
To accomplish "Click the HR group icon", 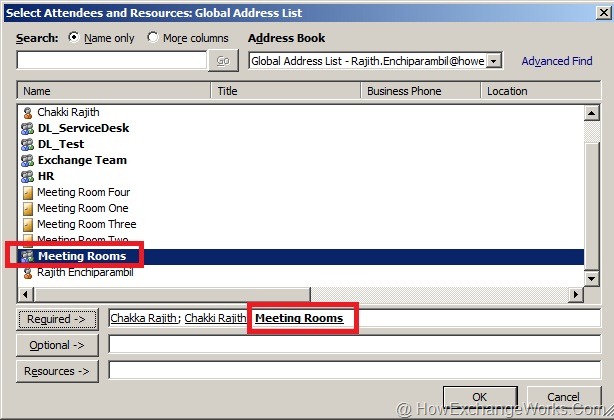I will tap(27, 177).
